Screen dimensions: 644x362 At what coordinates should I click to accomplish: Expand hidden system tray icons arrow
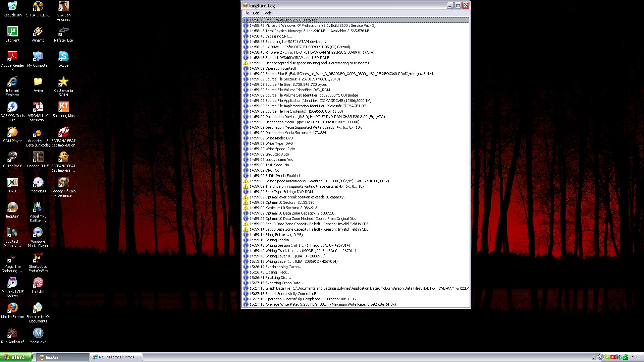click(x=600, y=357)
